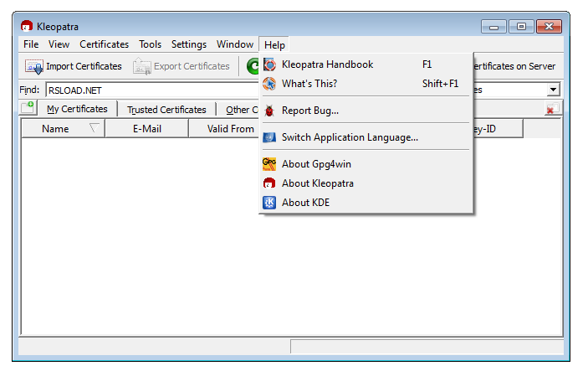Click the red Kleopatra icon in menu
The height and width of the screenshot is (371, 588).
click(x=269, y=183)
